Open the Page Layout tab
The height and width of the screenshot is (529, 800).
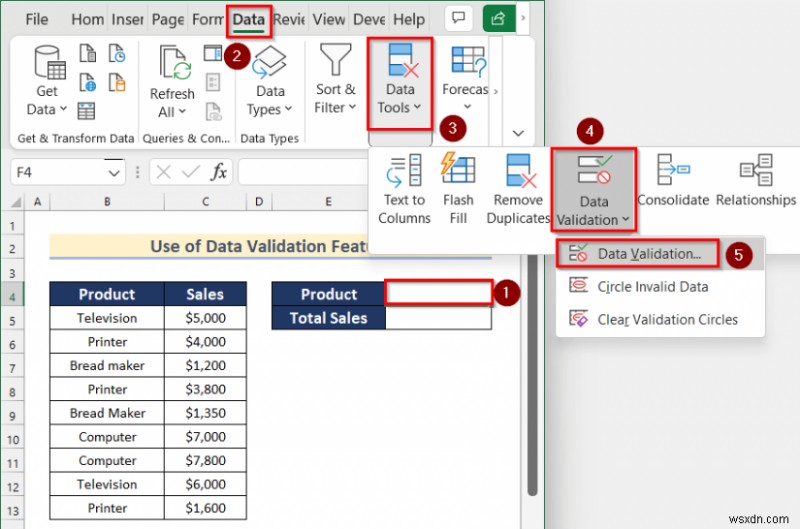[x=168, y=20]
